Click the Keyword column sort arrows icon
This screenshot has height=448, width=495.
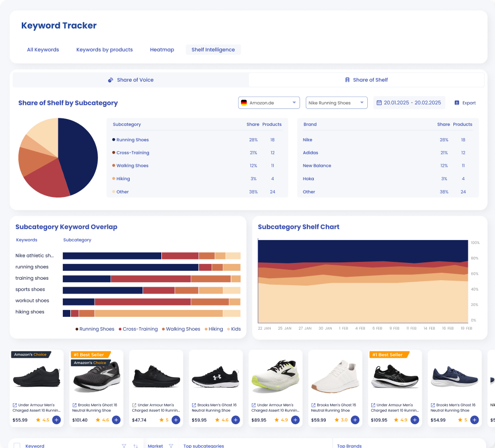pyautogui.click(x=136, y=446)
